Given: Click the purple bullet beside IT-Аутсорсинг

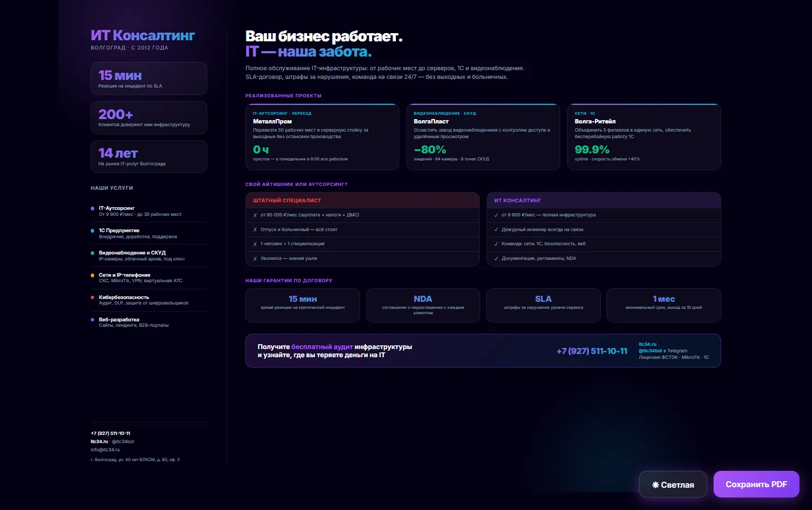Looking at the screenshot, I should coord(92,208).
